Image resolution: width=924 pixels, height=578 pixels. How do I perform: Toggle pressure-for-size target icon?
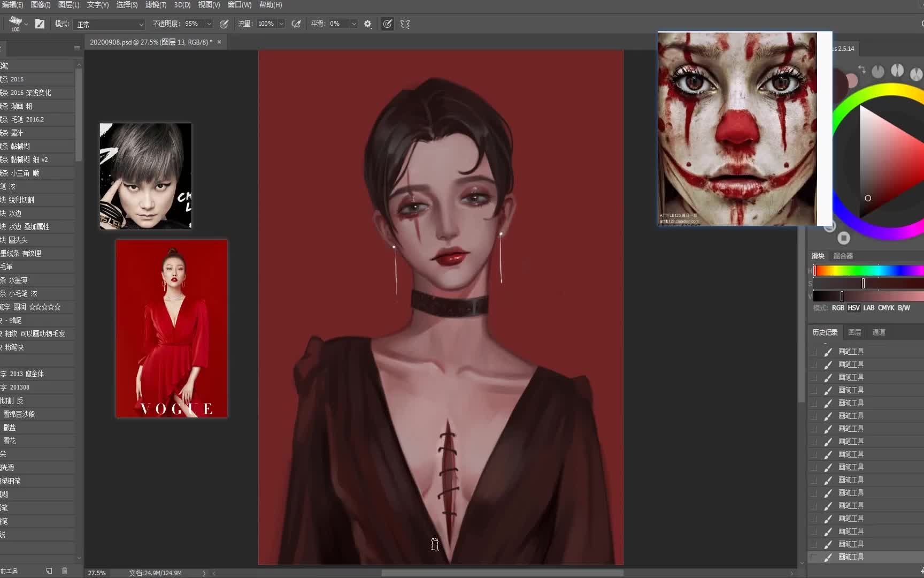[388, 24]
